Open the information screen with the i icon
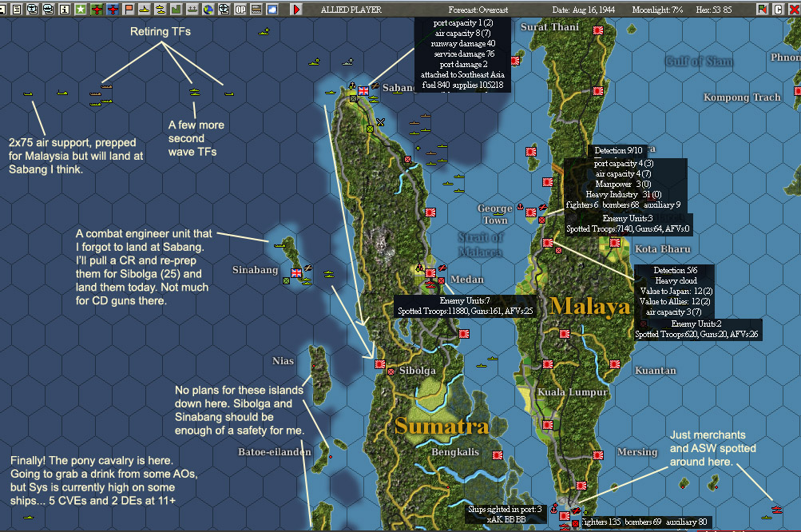The width and height of the screenshot is (801, 532). pos(64,8)
